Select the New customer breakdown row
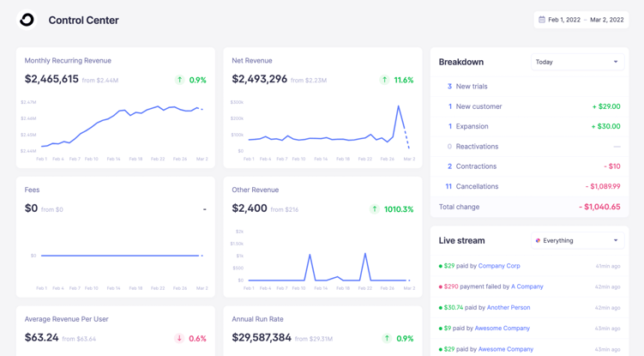Viewport: 644px width, 356px height. tap(529, 106)
